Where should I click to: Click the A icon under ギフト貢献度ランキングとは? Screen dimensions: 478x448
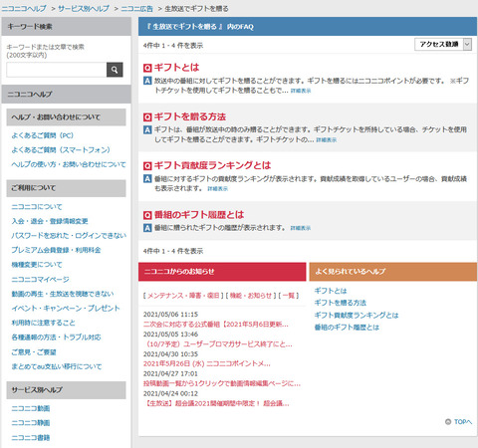[147, 179]
